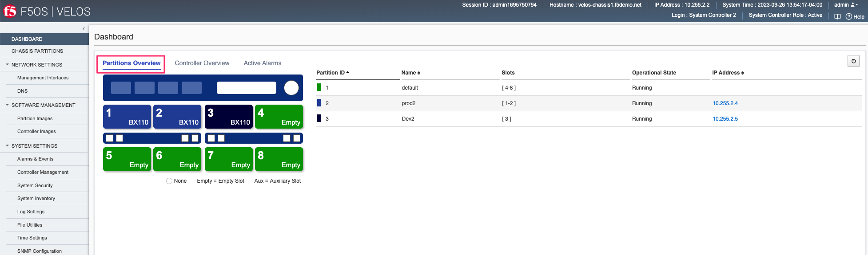
Task: Click System Controller Role Active text
Action: point(785,15)
